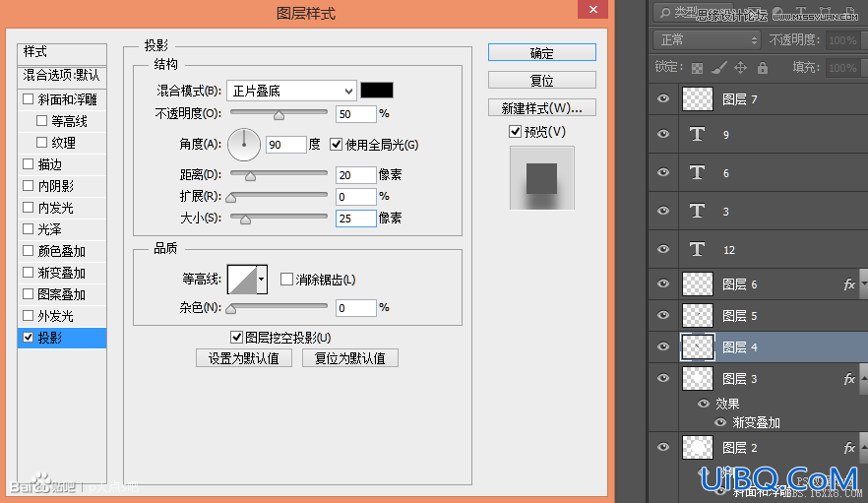Image resolution: width=868 pixels, height=503 pixels.
Task: Hide 图层 5 using eye icon
Action: click(663, 315)
